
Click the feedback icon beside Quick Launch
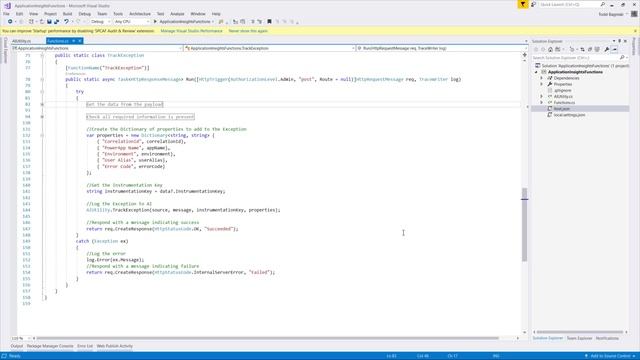pyautogui.click(x=533, y=4)
